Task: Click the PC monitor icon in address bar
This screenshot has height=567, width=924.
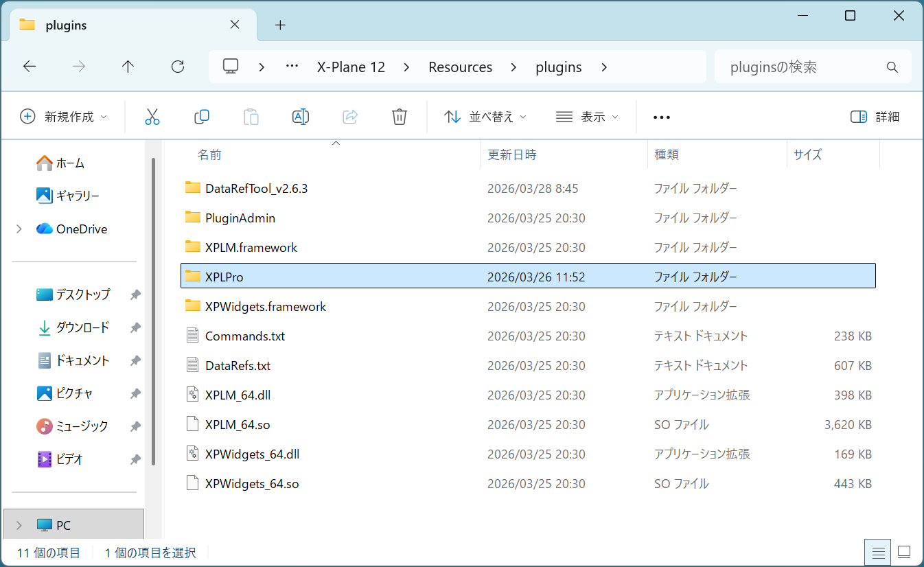Action: pos(231,67)
